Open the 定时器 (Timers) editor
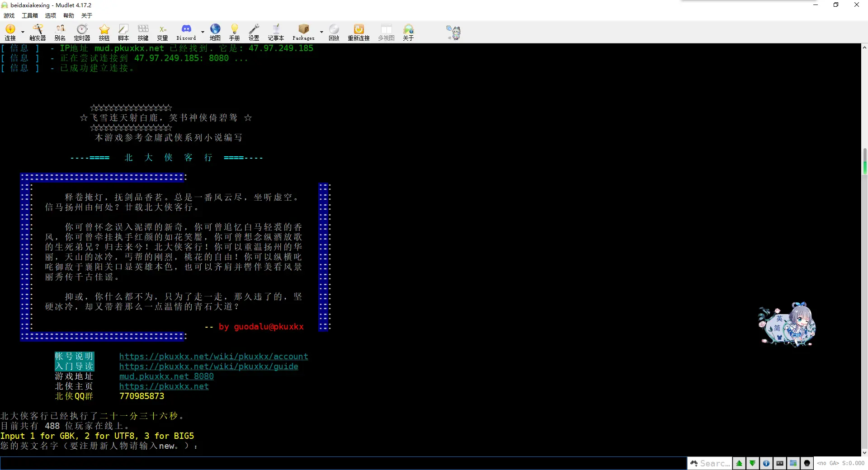This screenshot has width=868, height=470. [82, 33]
